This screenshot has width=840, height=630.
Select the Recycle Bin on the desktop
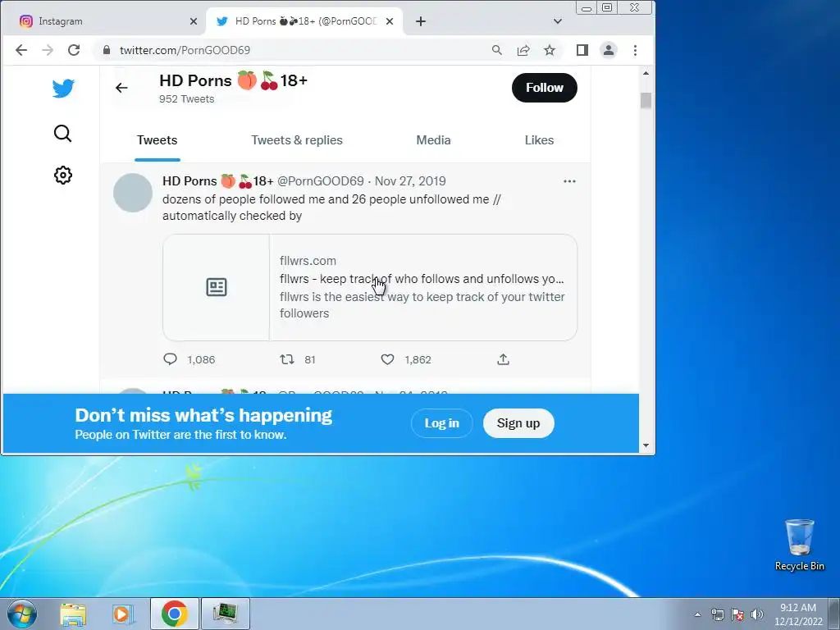click(x=800, y=545)
